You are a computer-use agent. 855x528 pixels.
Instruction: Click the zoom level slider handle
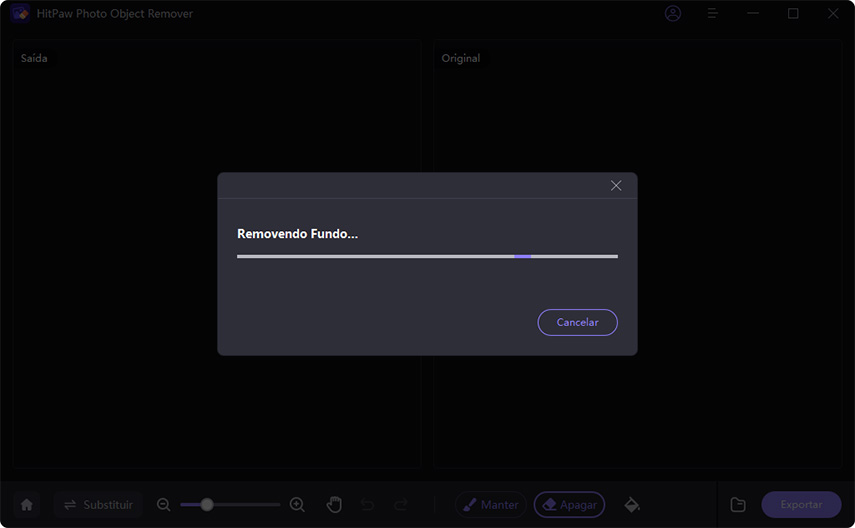[207, 505]
